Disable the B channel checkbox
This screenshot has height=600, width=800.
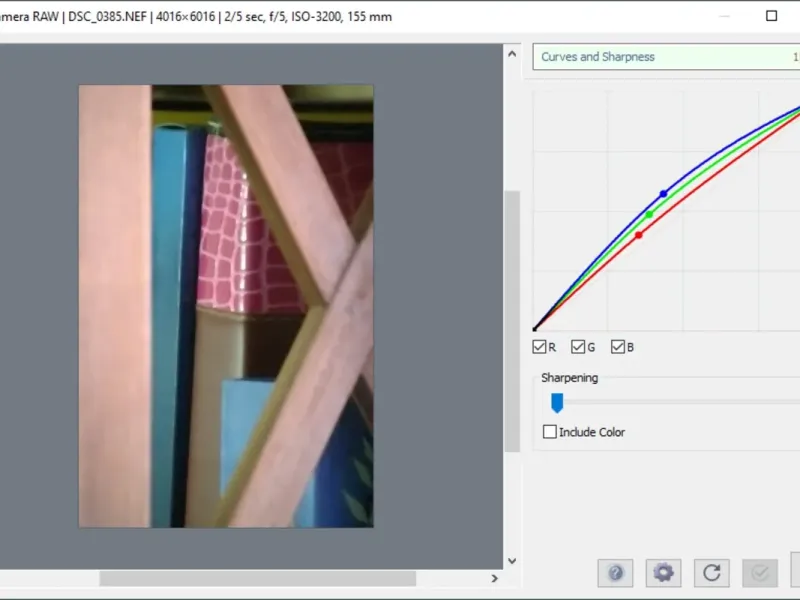(x=618, y=347)
